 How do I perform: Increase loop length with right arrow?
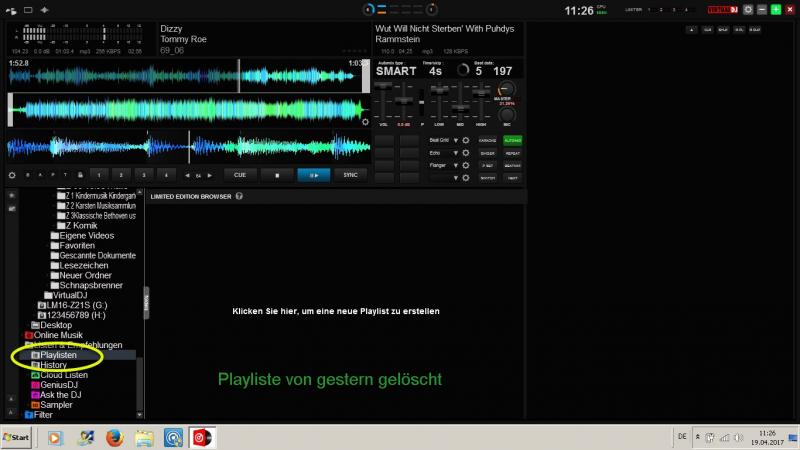(210, 175)
